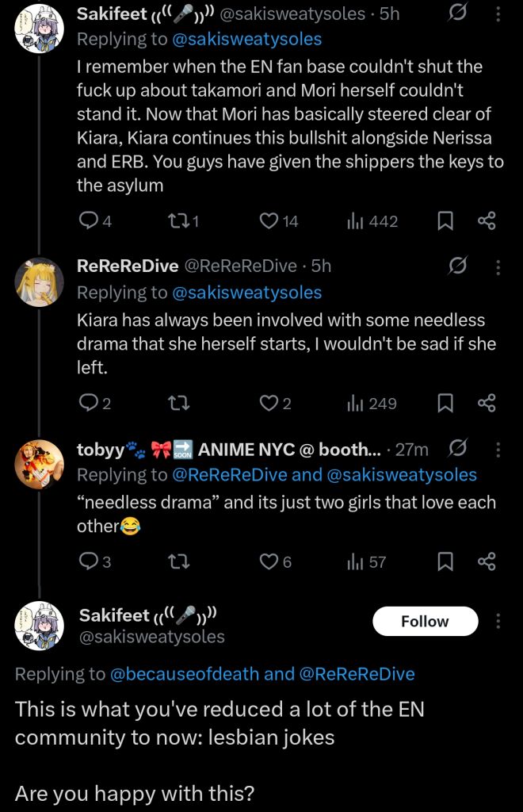Open more options menu on Sakifeet's top tweet
This screenshot has width=523, height=812.
pos(498,13)
